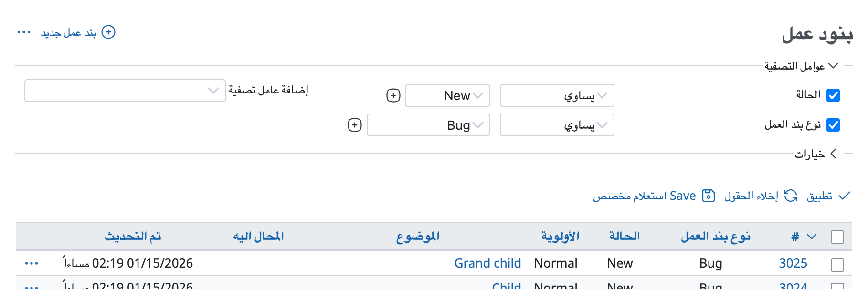Open row actions dots for item 3025
The width and height of the screenshot is (868, 289).
tap(32, 263)
